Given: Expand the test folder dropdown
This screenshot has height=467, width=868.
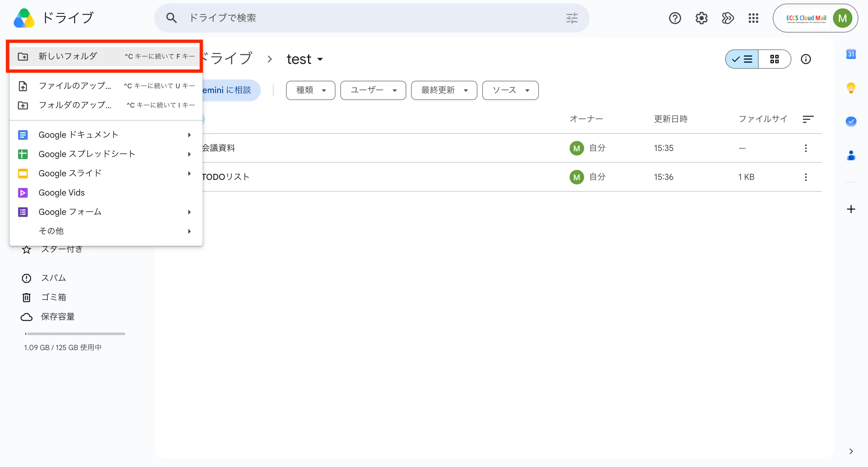Looking at the screenshot, I should click(320, 60).
